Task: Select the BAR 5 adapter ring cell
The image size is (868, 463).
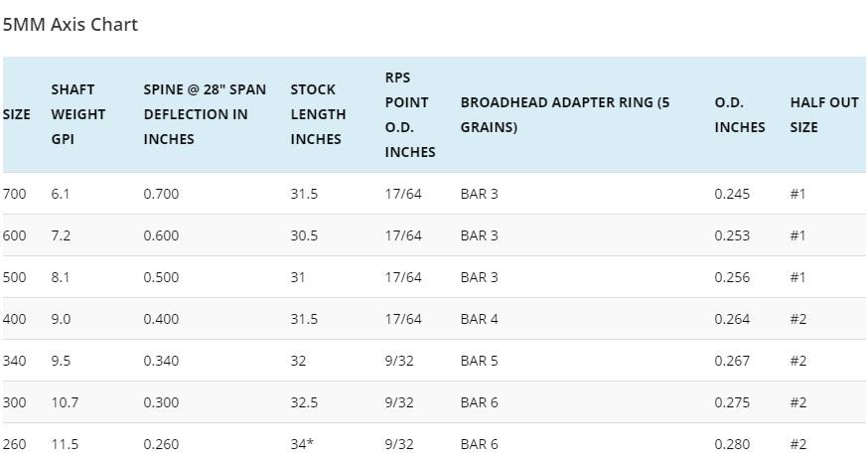Action: [x=479, y=361]
